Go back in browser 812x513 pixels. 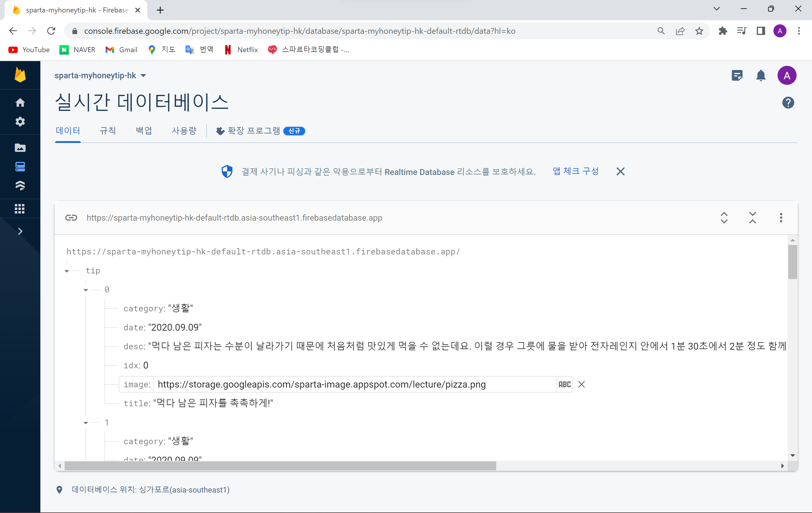click(x=13, y=31)
